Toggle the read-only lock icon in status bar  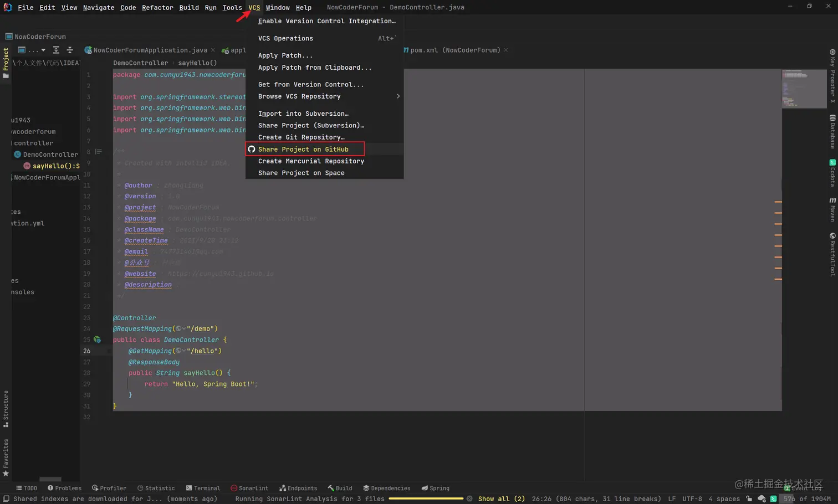pyautogui.click(x=749, y=498)
